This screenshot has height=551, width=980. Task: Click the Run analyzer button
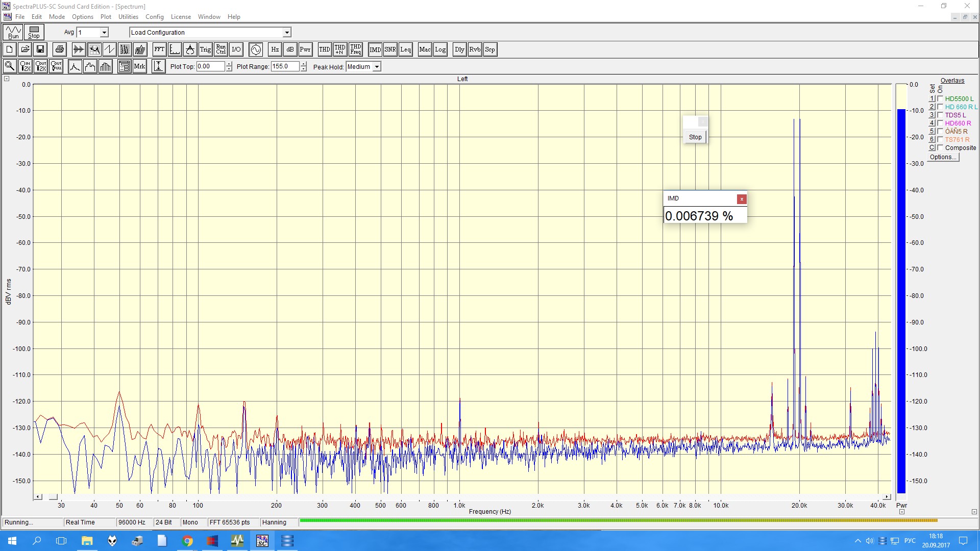coord(13,32)
